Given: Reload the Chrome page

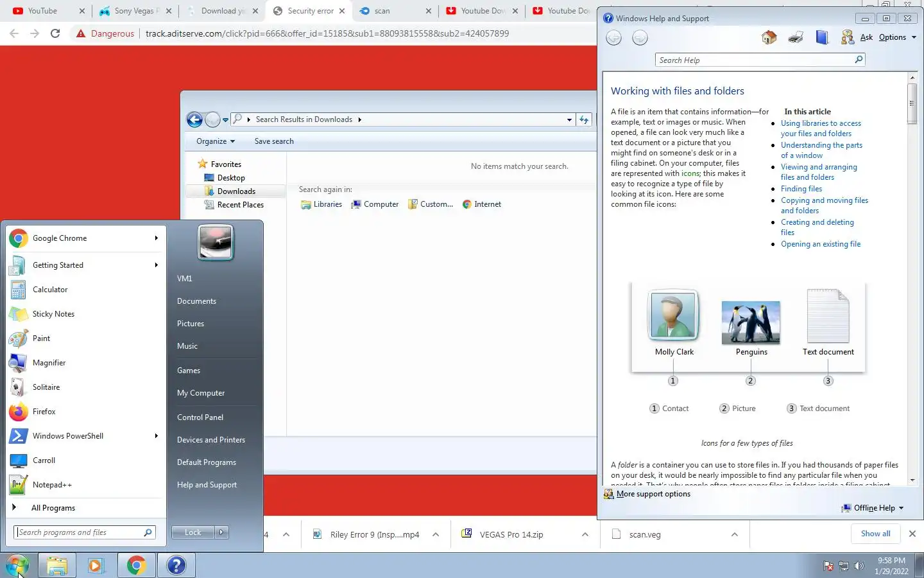Looking at the screenshot, I should click(x=55, y=33).
